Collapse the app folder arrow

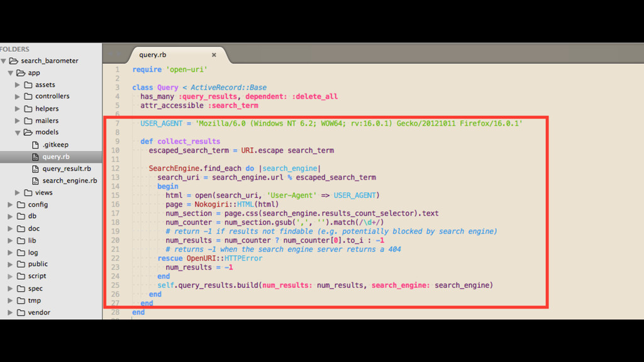(x=10, y=73)
